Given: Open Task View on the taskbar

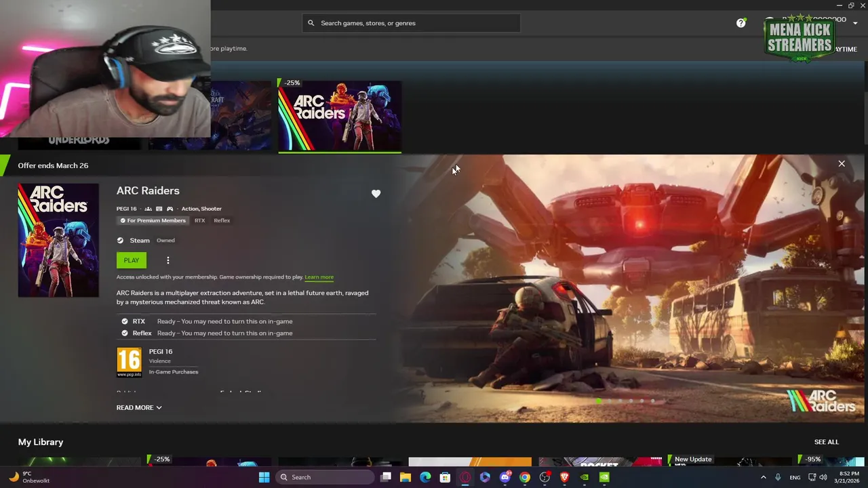Looking at the screenshot, I should (386, 477).
